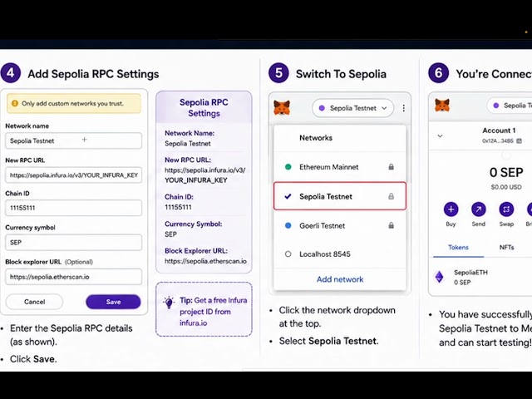Click the 0 SEP balance amount
The width and height of the screenshot is (532, 399).
[506, 172]
